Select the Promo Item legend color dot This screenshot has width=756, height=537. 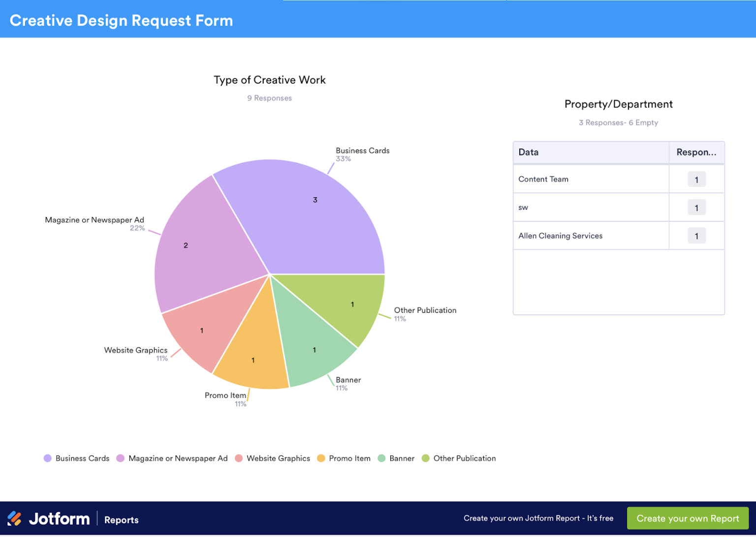coord(321,458)
